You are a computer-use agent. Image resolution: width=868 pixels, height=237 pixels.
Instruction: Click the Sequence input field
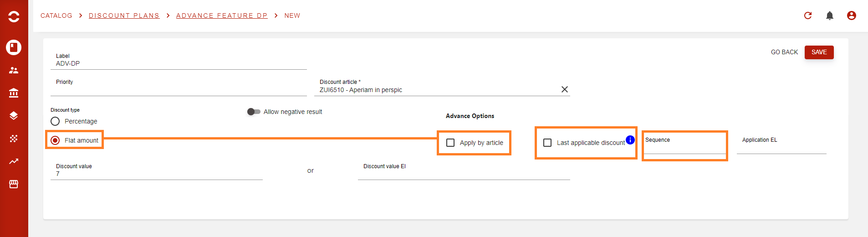coord(684,145)
